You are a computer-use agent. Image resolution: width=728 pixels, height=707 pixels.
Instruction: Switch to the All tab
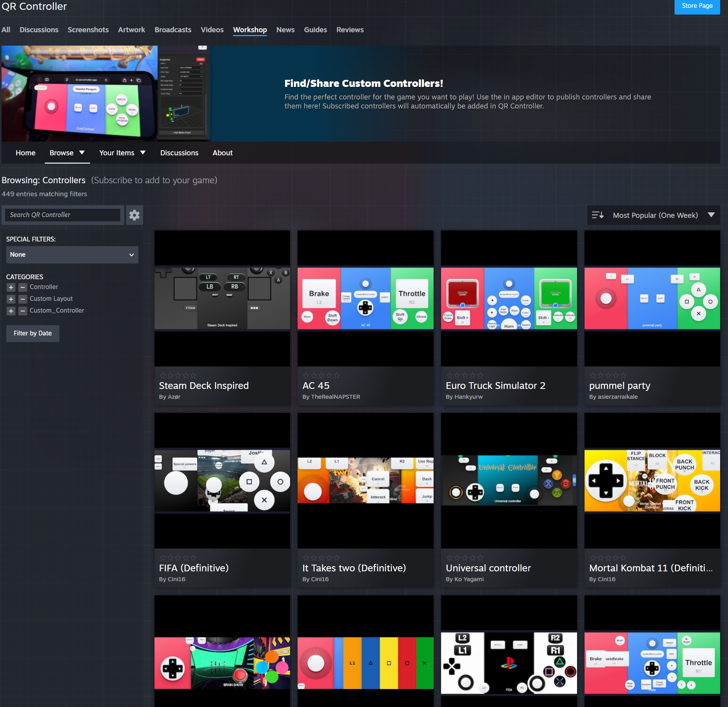tap(6, 30)
